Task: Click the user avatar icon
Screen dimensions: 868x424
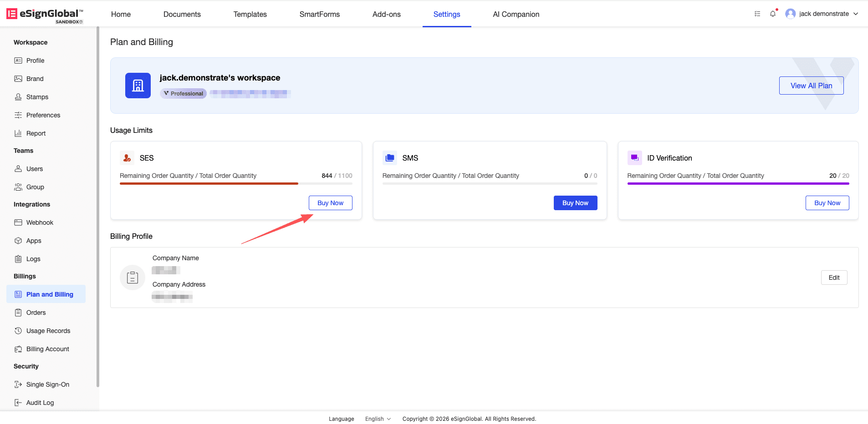Action: click(x=791, y=14)
